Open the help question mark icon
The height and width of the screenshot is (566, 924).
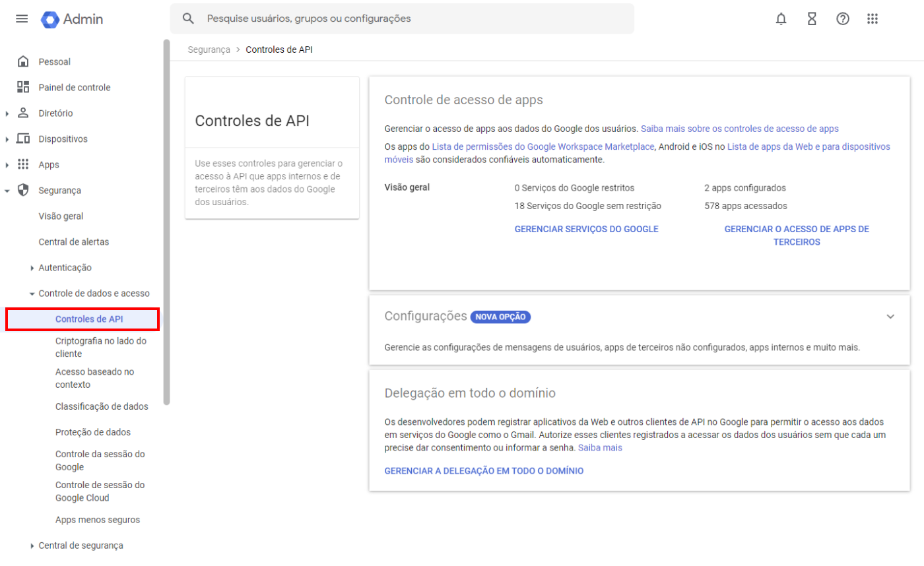(843, 18)
